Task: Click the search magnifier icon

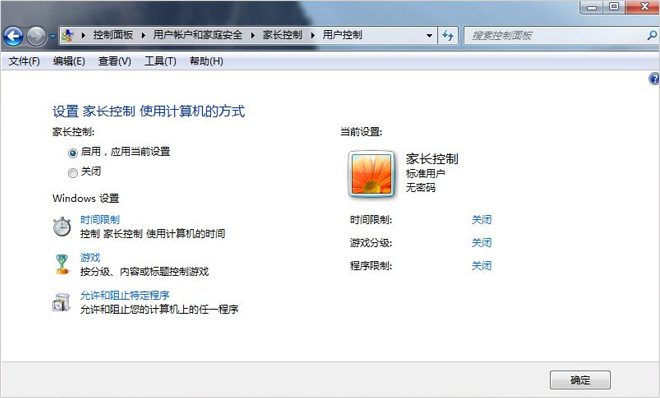Action: 652,36
